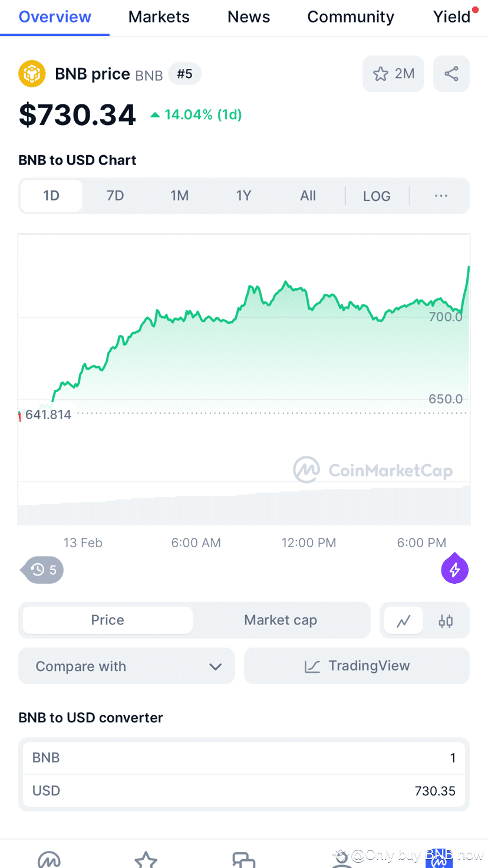
Task: Click the history badge showing 5
Action: (x=44, y=570)
